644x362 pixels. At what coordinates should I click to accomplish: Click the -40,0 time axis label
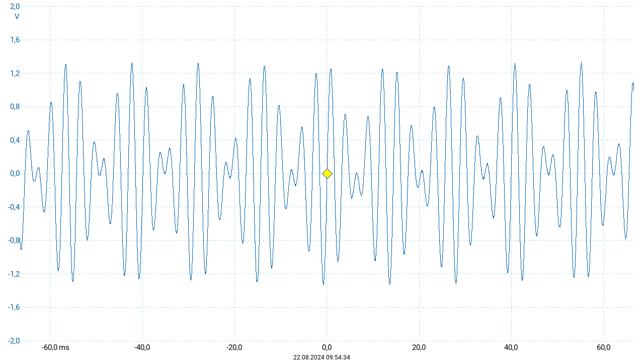click(142, 347)
